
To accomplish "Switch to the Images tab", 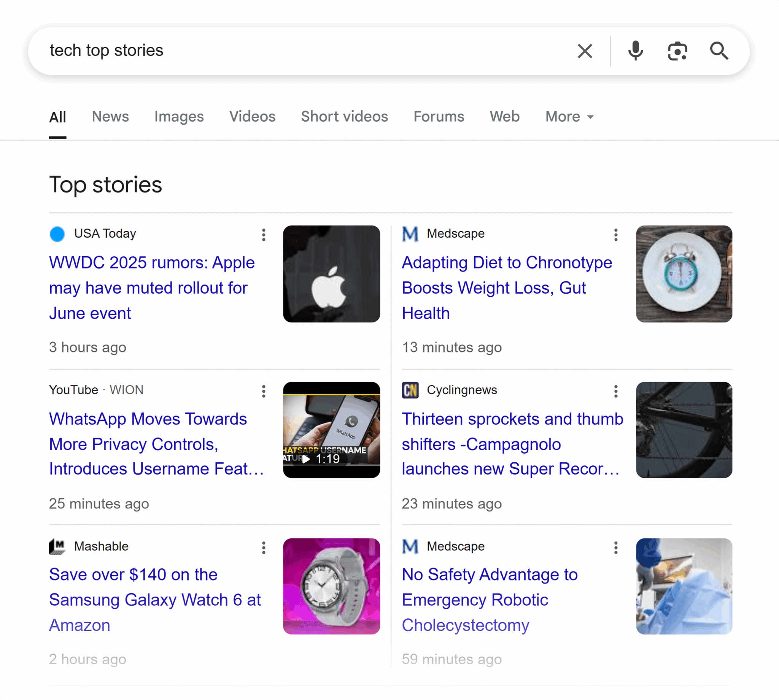I will point(179,116).
